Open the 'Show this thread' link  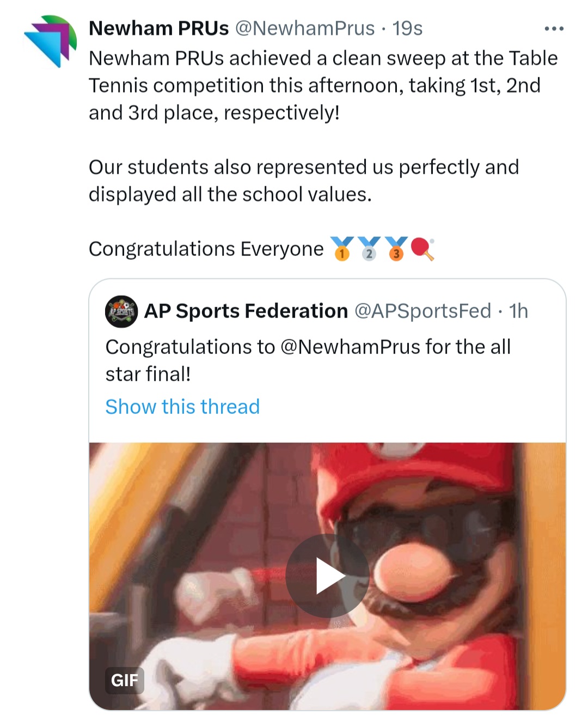click(182, 407)
